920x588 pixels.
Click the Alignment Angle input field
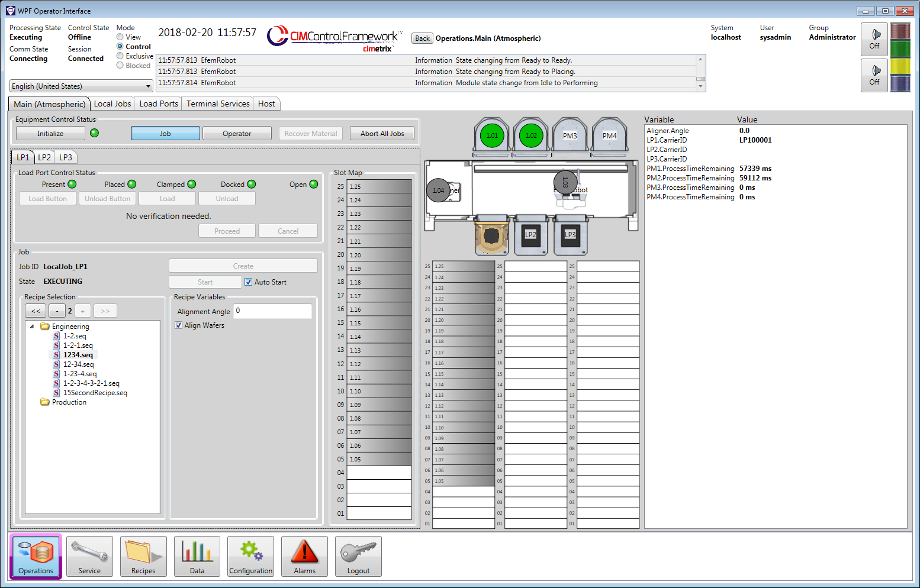272,311
